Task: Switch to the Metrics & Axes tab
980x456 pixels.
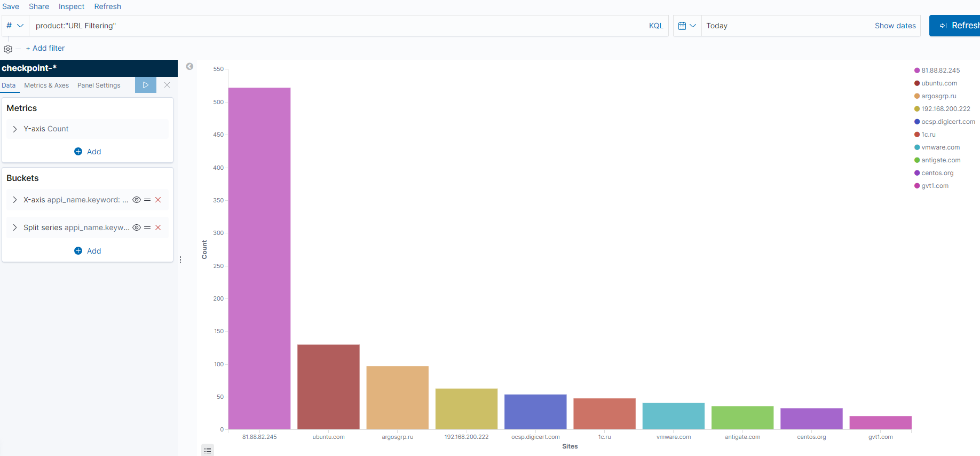Action: [x=46, y=85]
